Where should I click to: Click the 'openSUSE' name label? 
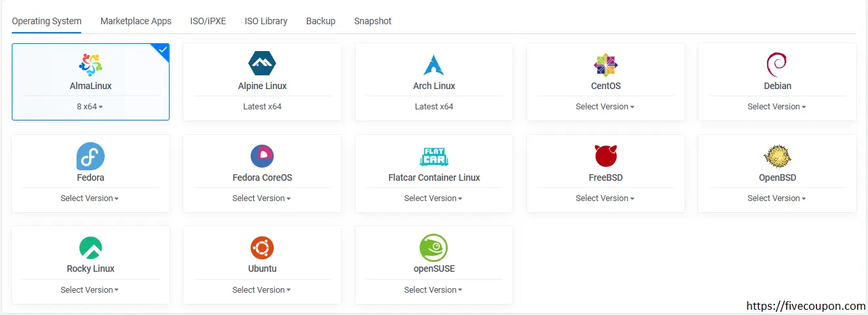[x=434, y=269]
